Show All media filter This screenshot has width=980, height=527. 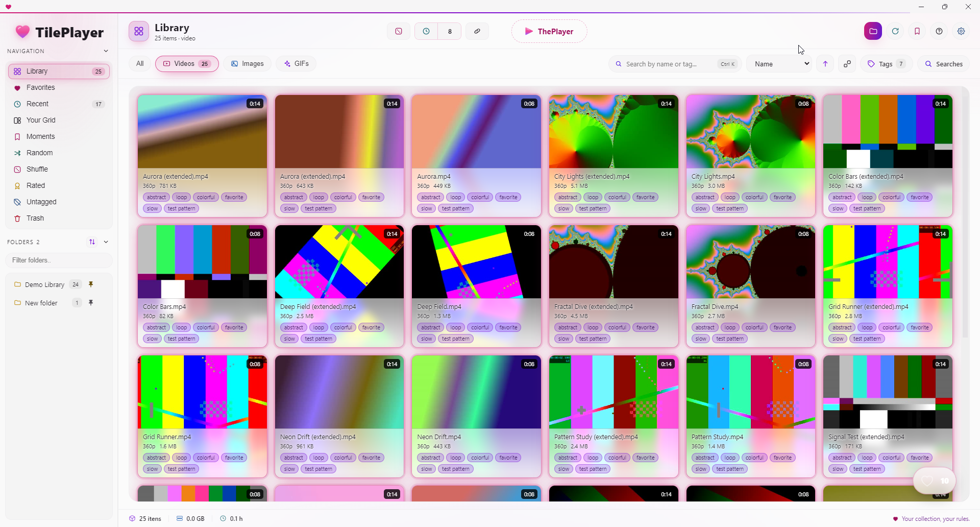pos(140,64)
